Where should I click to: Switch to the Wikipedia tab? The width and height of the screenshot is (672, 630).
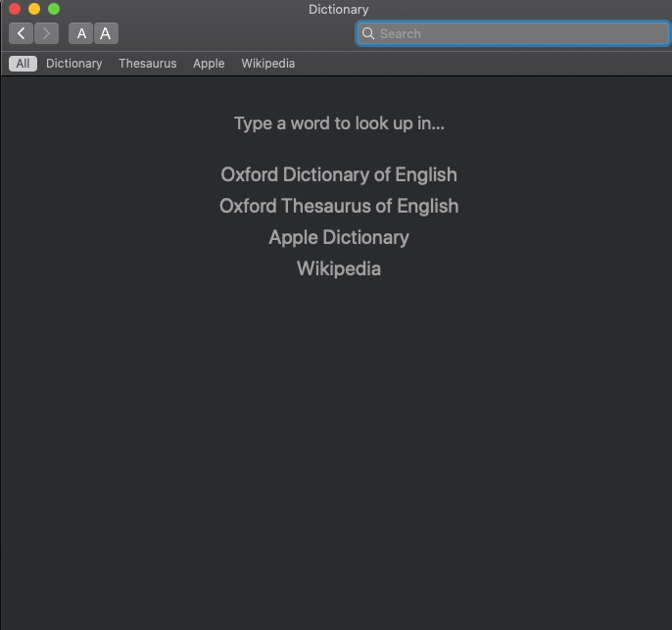point(267,64)
